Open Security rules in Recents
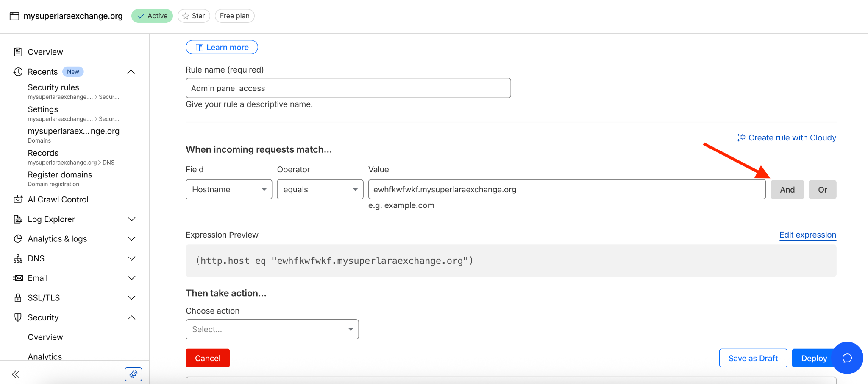This screenshot has width=868, height=384. (53, 87)
